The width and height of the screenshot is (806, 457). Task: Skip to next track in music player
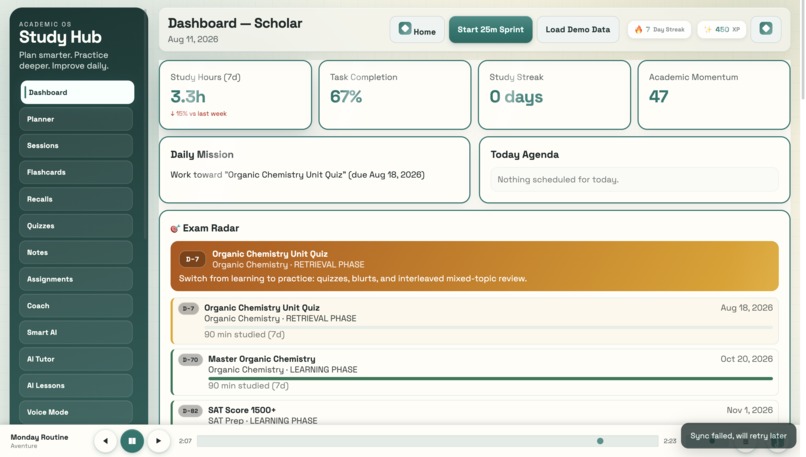tap(158, 441)
